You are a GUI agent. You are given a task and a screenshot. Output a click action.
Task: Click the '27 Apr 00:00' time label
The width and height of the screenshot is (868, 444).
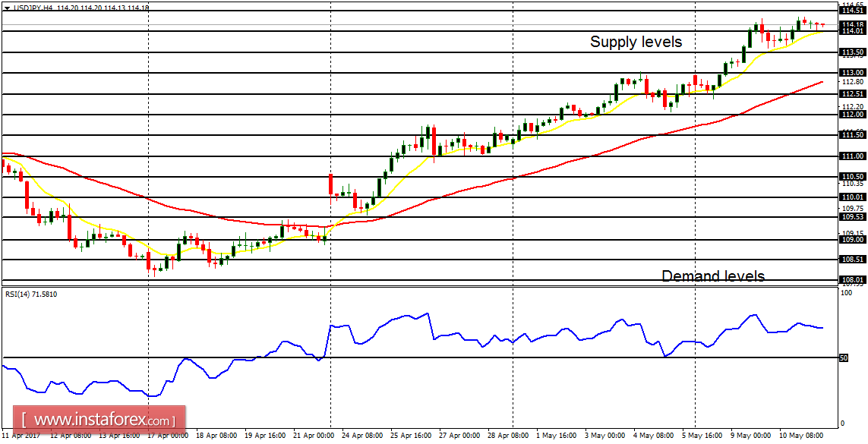click(461, 435)
